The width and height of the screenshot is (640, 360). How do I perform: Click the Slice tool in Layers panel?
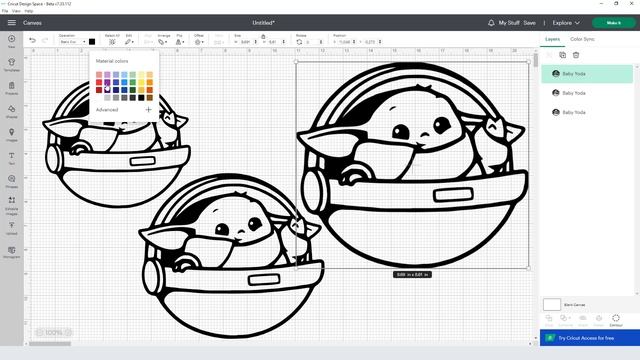[x=549, y=320]
